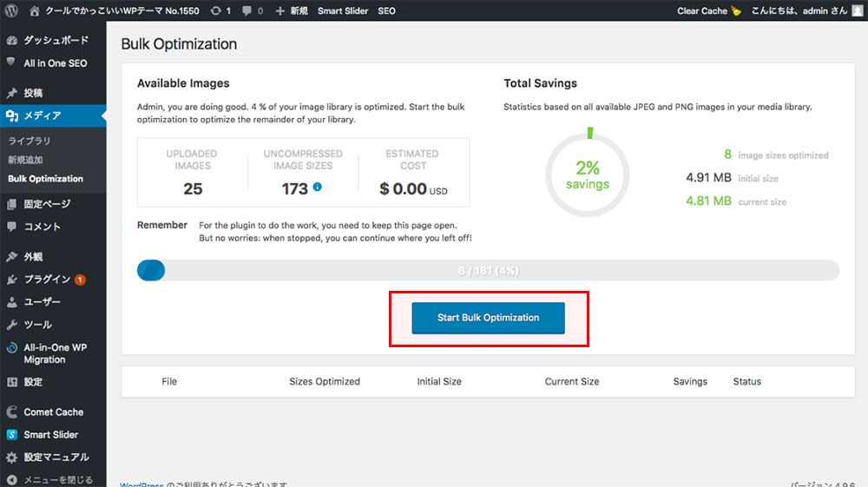The width and height of the screenshot is (868, 487).
Task: Open Smart Slider sidebar menu item
Action: 53,435
